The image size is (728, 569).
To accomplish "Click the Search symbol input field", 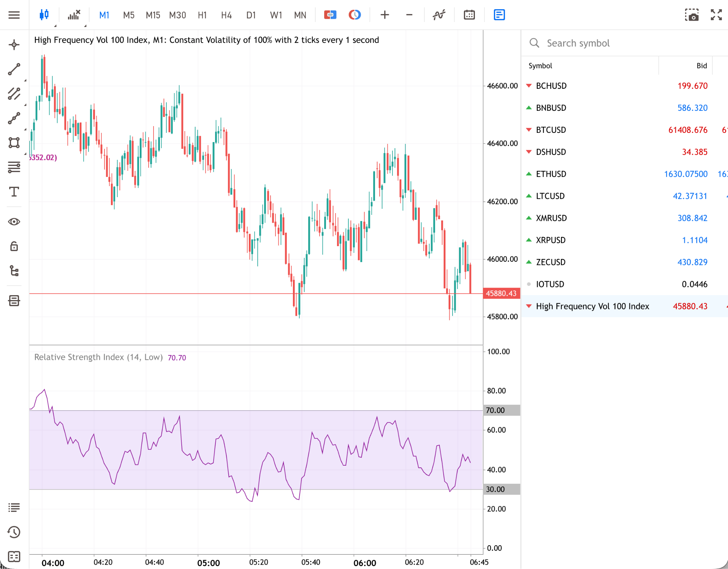I will pyautogui.click(x=625, y=43).
